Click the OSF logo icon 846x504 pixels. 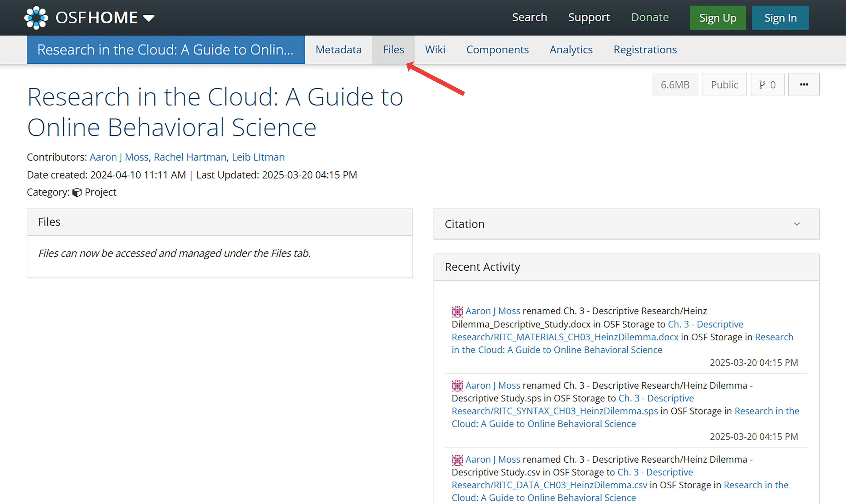point(36,18)
